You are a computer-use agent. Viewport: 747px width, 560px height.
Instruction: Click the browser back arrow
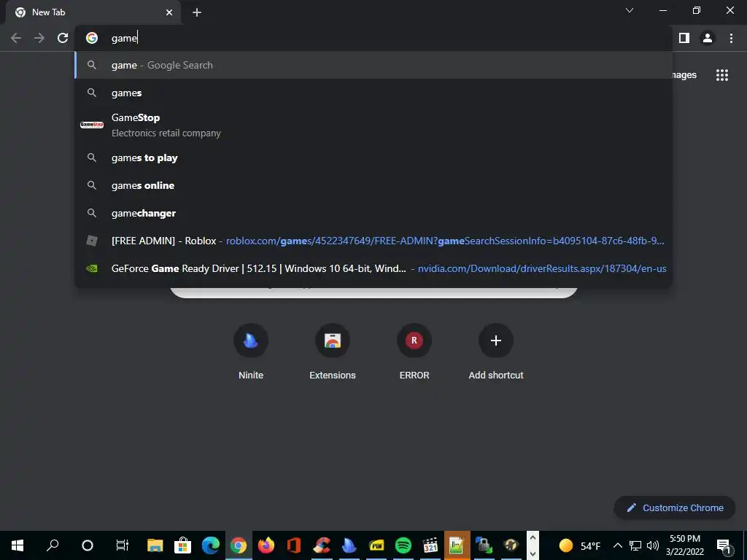(16, 38)
